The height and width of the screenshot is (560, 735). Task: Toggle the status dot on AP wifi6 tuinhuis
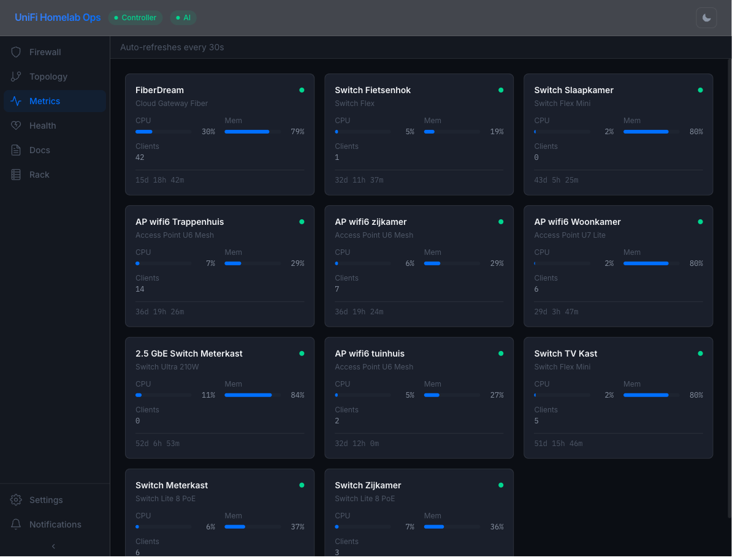pyautogui.click(x=501, y=354)
